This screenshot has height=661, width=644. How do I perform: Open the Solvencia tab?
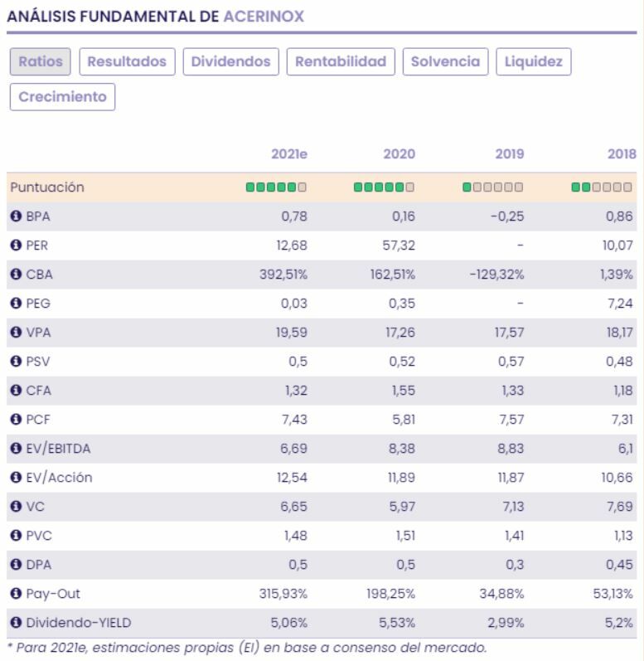445,61
